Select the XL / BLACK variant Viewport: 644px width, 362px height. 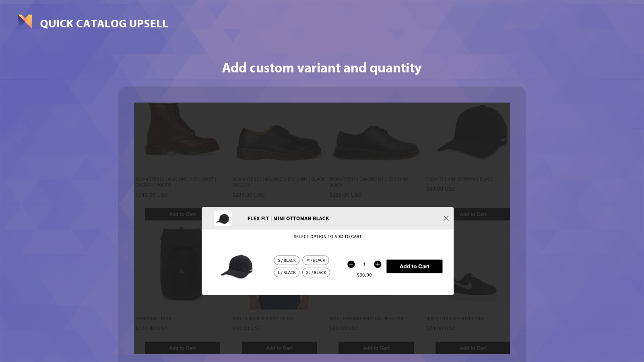point(316,272)
